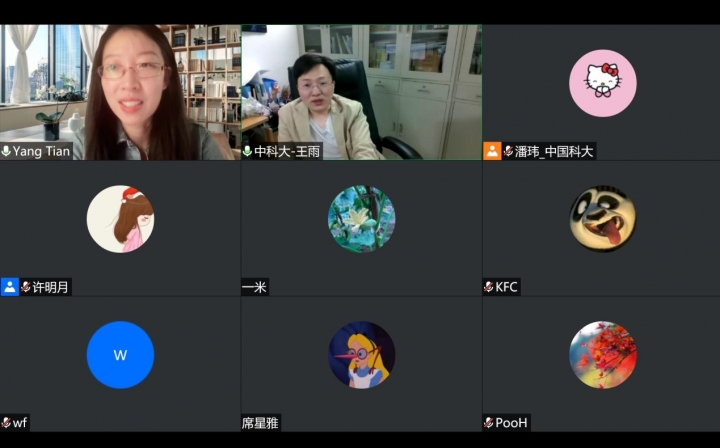720x448 pixels.
Task: Click the name label "中科大-王雨"
Action: (x=287, y=151)
